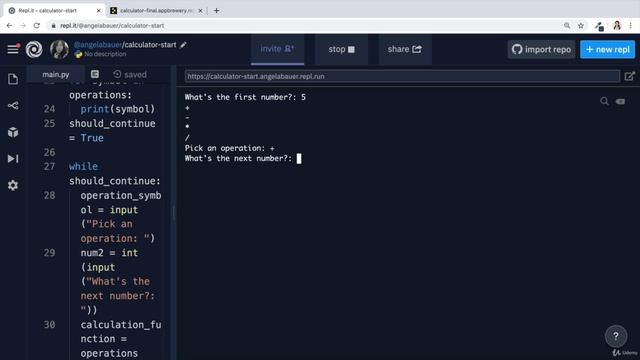Toggle the editor layout icon beside main.py
This screenshot has height=360, width=640.
95,74
